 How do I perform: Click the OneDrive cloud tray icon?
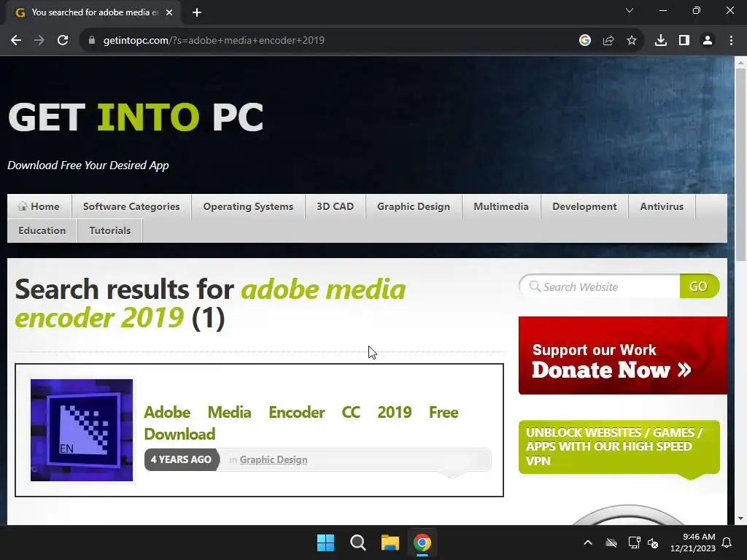click(x=611, y=542)
